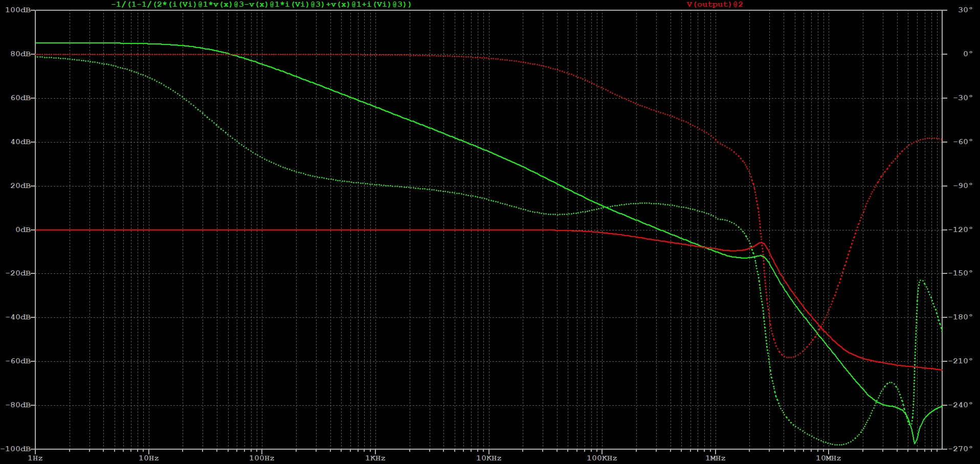Click the 100dB label on the magnitude axis

[17, 10]
